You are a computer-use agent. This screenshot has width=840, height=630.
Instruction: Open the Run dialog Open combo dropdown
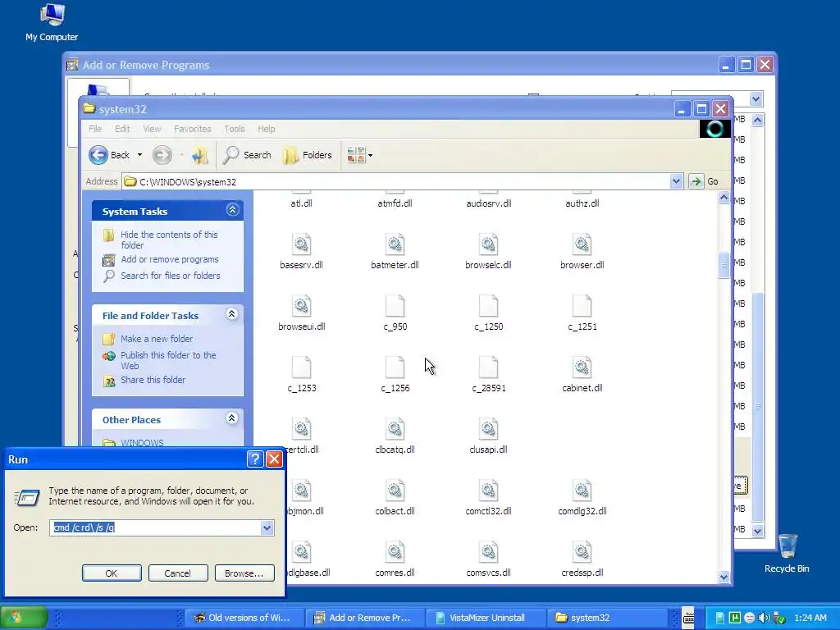click(x=267, y=527)
